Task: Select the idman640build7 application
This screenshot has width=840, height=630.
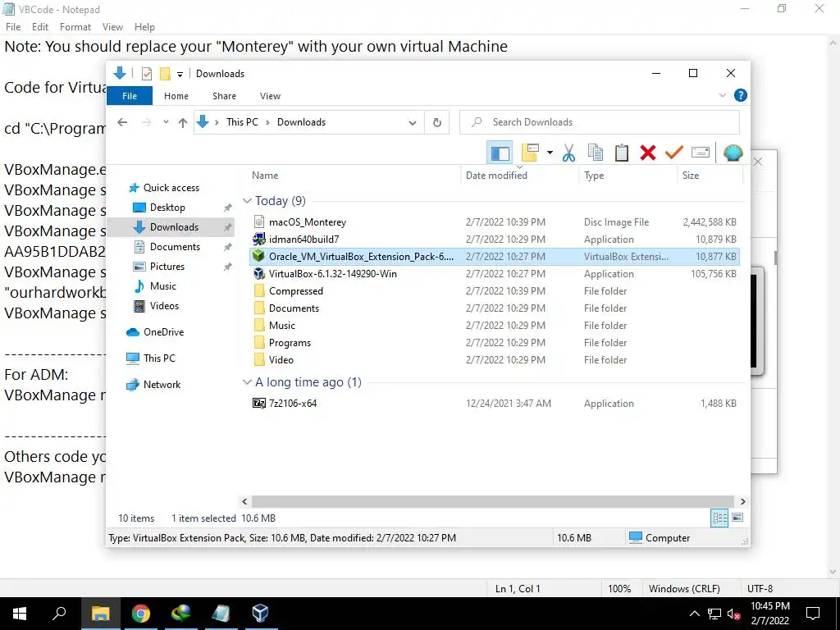Action: click(x=495, y=240)
